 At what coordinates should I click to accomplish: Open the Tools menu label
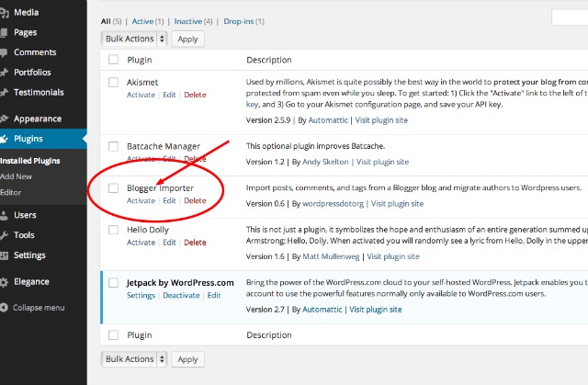click(24, 235)
